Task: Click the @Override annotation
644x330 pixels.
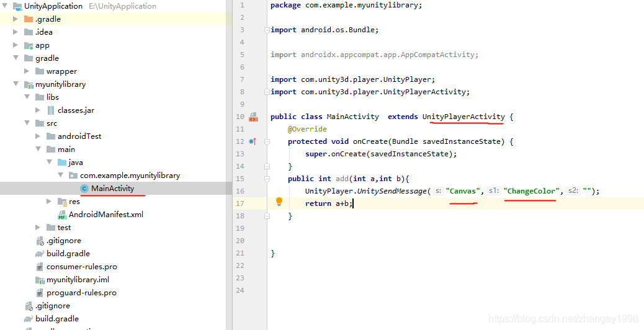Action: point(307,129)
